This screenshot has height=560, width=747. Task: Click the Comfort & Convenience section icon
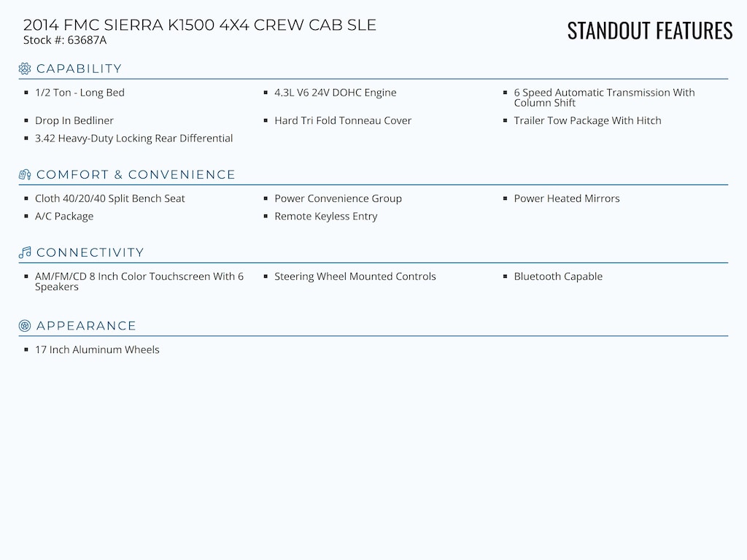pos(25,175)
